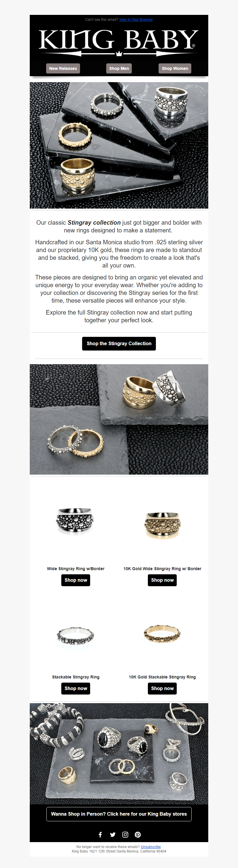
Task: Open the Twitter icon in footer
Action: (x=112, y=834)
